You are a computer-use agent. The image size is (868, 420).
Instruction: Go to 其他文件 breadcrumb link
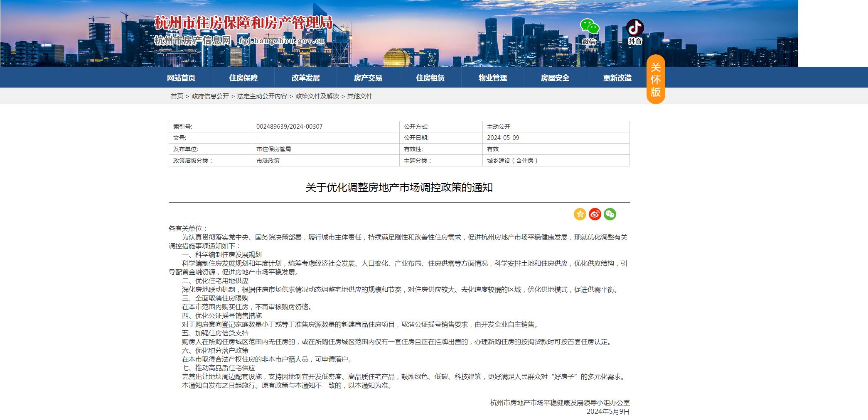[360, 96]
